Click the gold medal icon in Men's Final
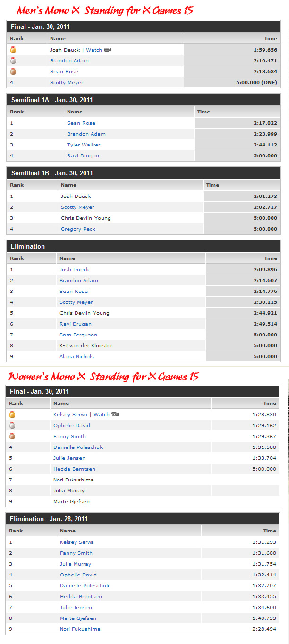Screen dimensions: 289x644 click(13, 50)
